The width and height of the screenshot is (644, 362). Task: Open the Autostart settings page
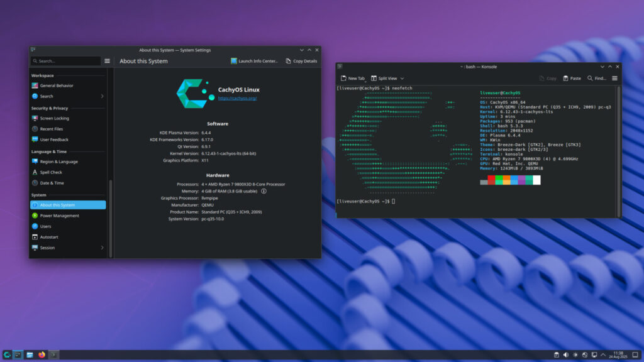point(49,236)
